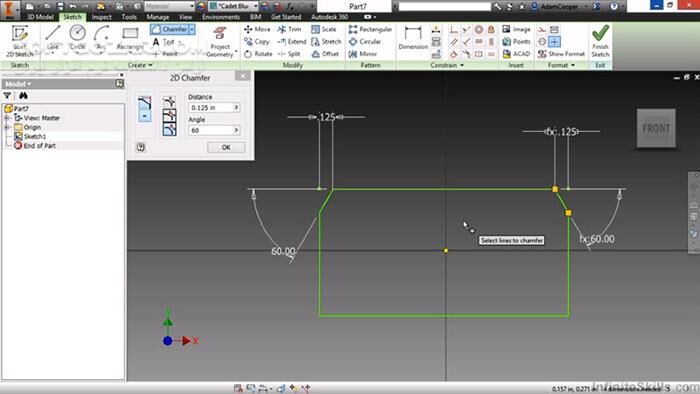The image size is (700, 394).
Task: Click the Material selector box
Action: [169, 6]
